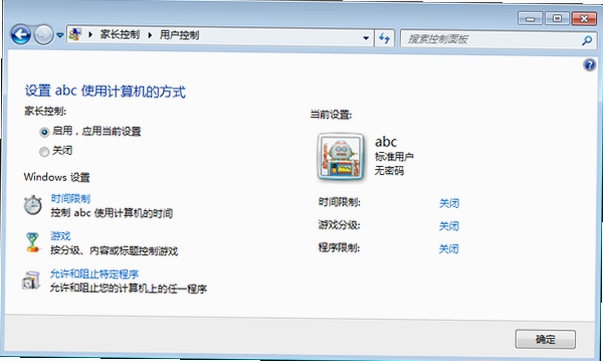Click the 标准用户 account type text

point(394,156)
